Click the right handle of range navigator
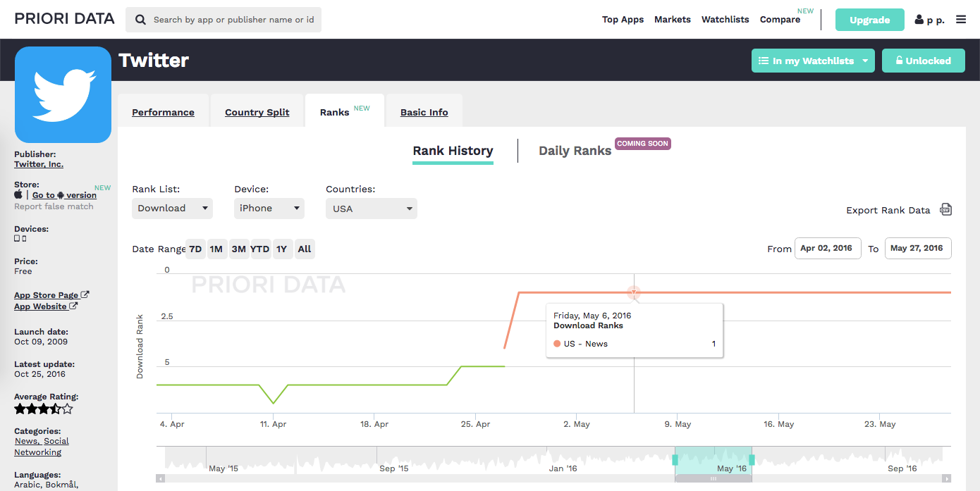The width and height of the screenshot is (980, 491). 752,460
